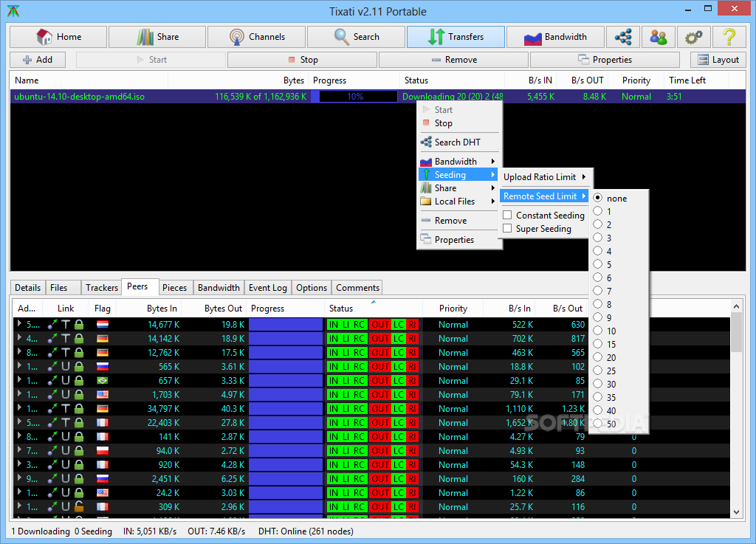
Task: Go to Home toolbar button
Action: click(58, 37)
